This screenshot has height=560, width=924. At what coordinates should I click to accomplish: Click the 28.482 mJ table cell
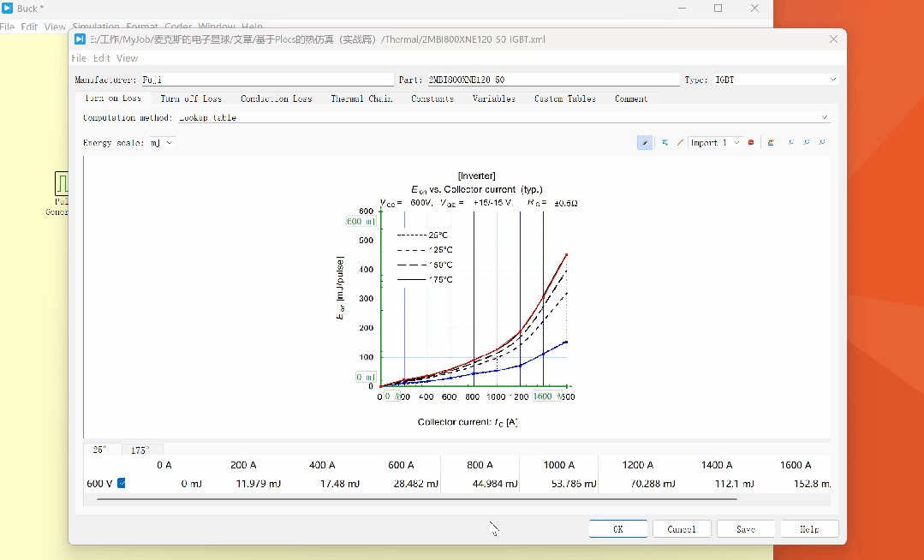coord(416,484)
